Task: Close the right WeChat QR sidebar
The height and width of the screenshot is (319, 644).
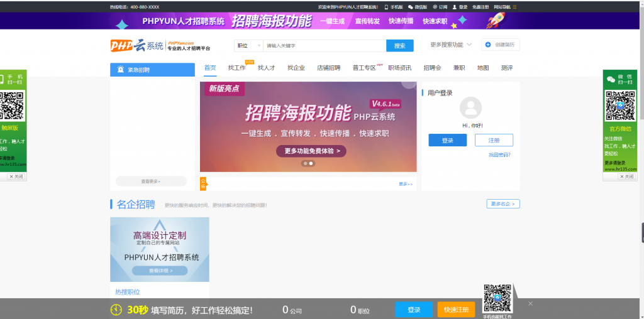Action: pos(627,176)
